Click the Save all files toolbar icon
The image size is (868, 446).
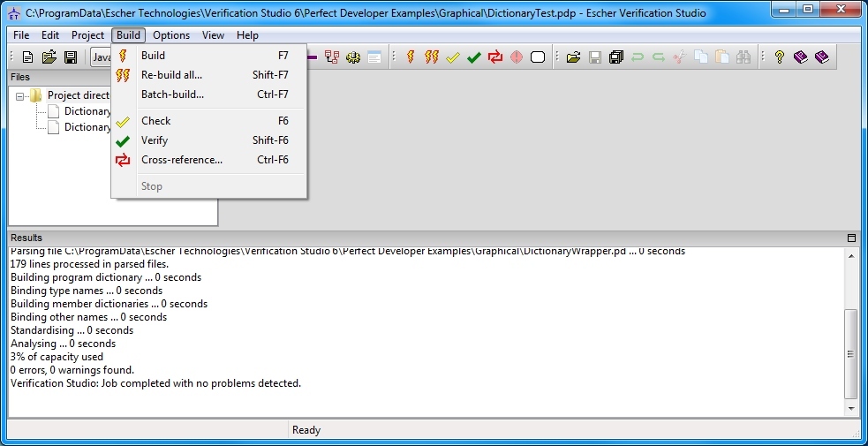coord(616,57)
